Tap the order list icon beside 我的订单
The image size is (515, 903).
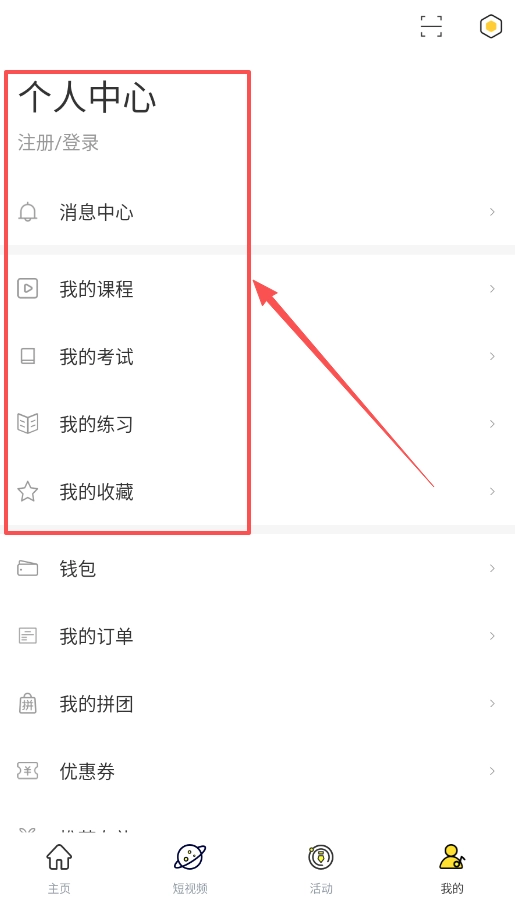pos(28,636)
